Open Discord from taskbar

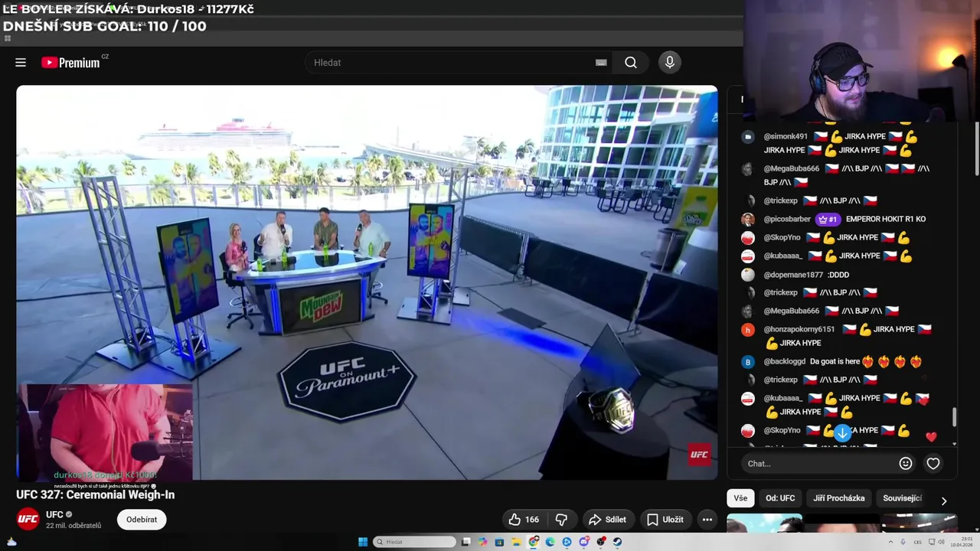click(584, 542)
